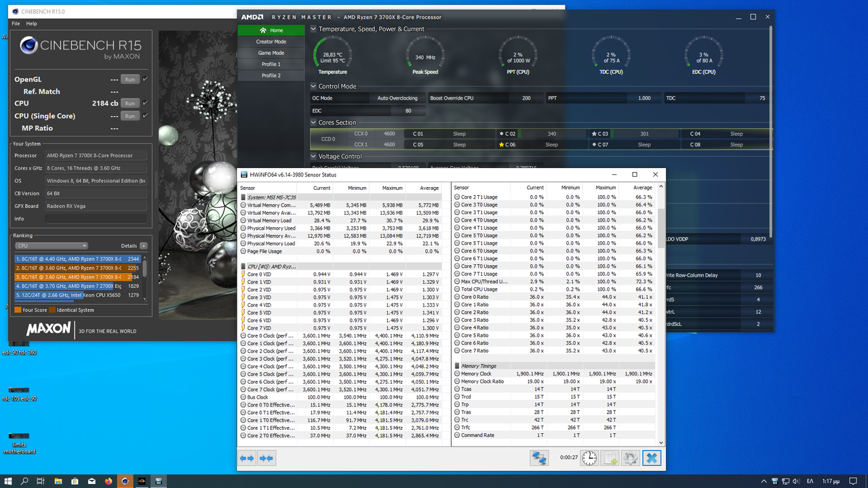The image size is (868, 488).
Task: Click Ryzen Master PPT (CPU) gauge
Action: click(x=518, y=56)
